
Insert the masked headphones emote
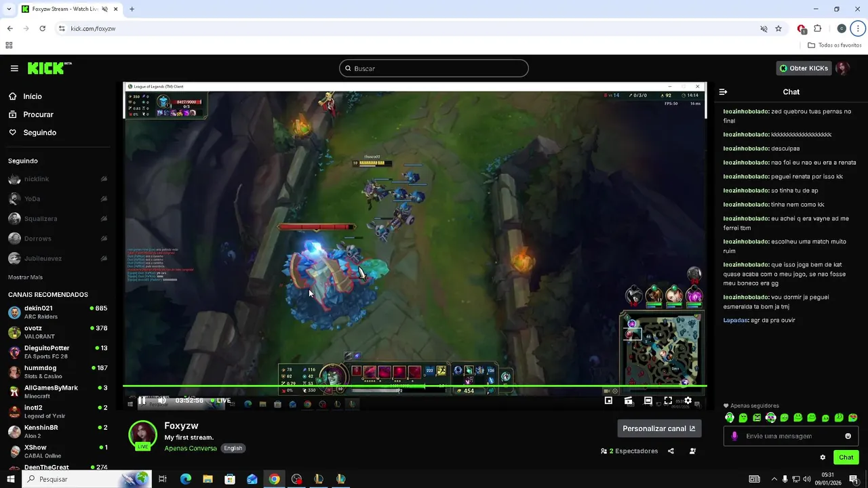click(730, 418)
